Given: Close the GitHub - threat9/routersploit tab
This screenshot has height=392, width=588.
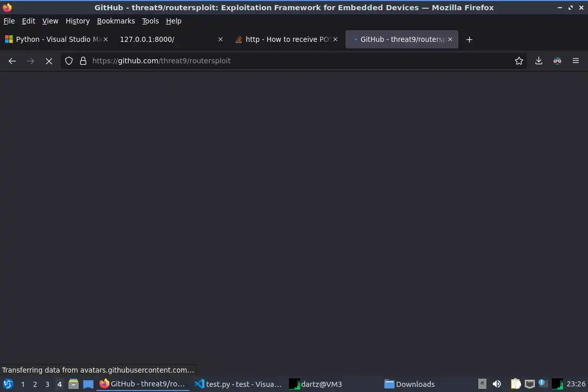Looking at the screenshot, I should 450,39.
